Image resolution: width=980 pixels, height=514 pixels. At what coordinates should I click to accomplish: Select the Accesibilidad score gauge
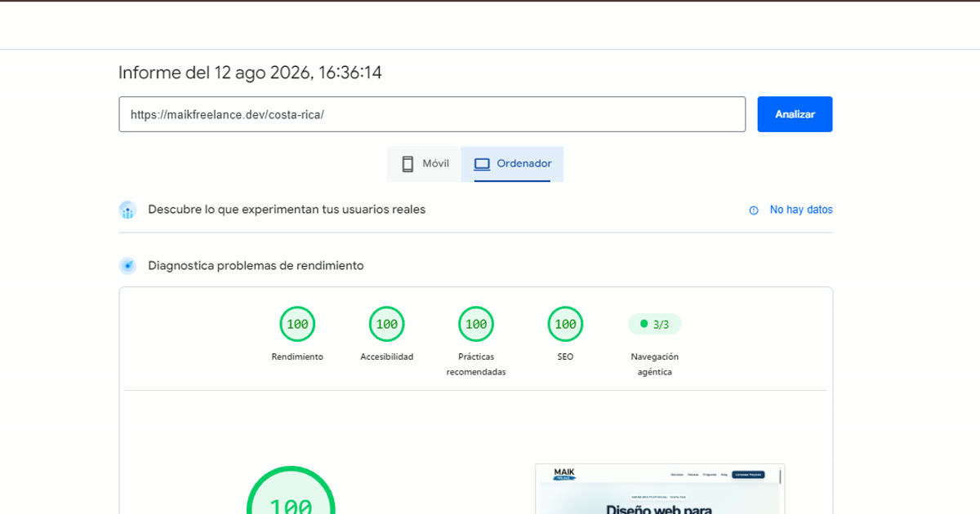[x=386, y=324]
